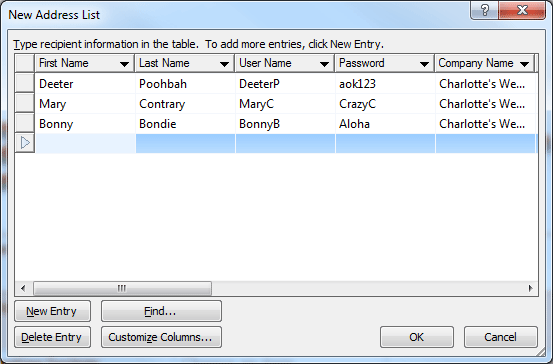Image resolution: width=553 pixels, height=364 pixels.
Task: Open the User Name column dropdown arrow
Action: click(x=324, y=64)
